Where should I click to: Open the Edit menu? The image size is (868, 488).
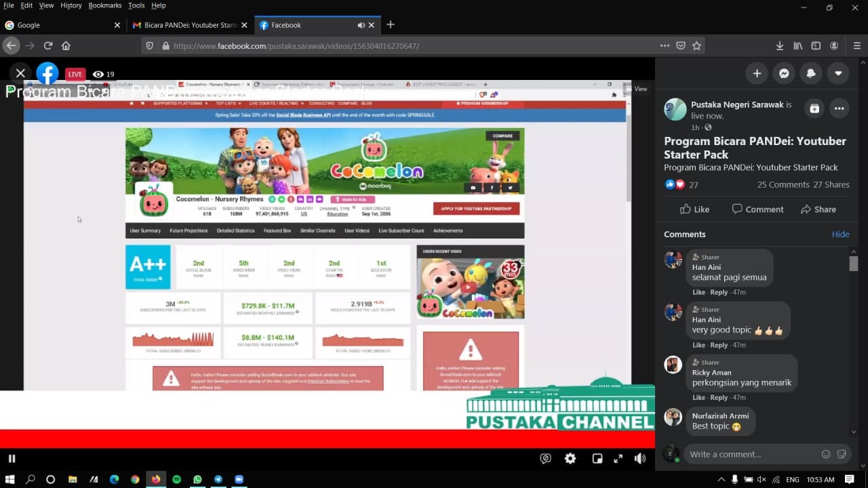click(x=26, y=5)
